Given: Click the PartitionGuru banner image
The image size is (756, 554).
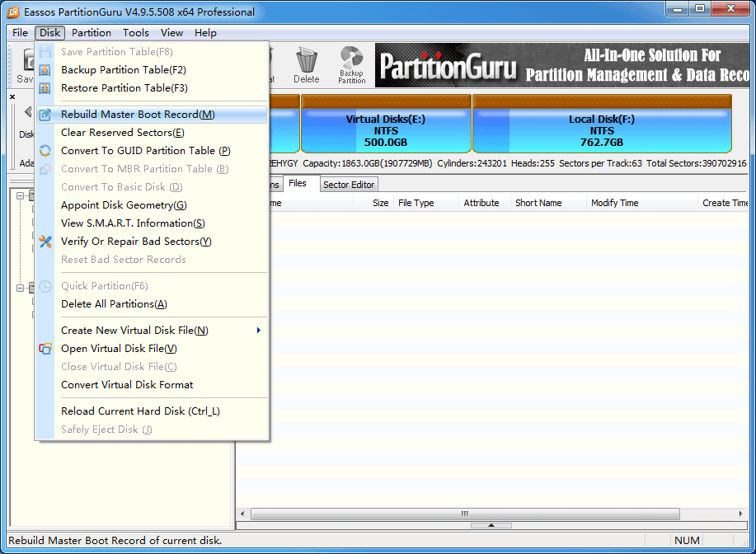Looking at the screenshot, I should click(561, 65).
